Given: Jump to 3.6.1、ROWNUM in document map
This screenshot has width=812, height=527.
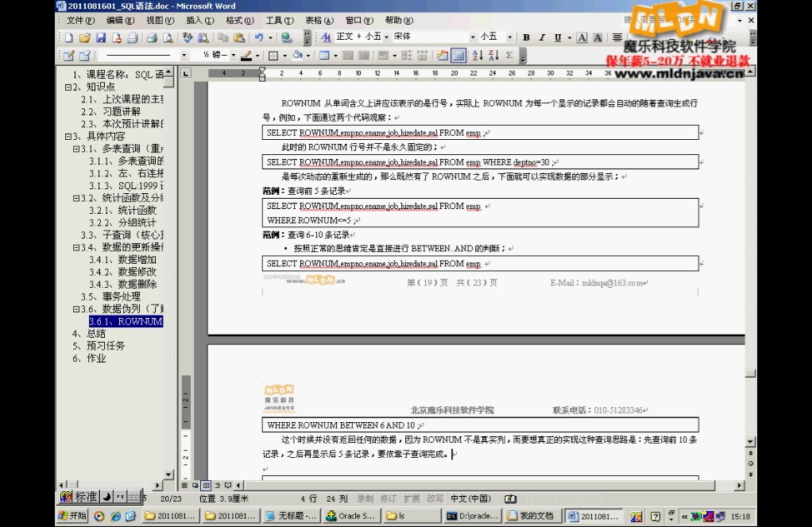Looking at the screenshot, I should tap(126, 321).
